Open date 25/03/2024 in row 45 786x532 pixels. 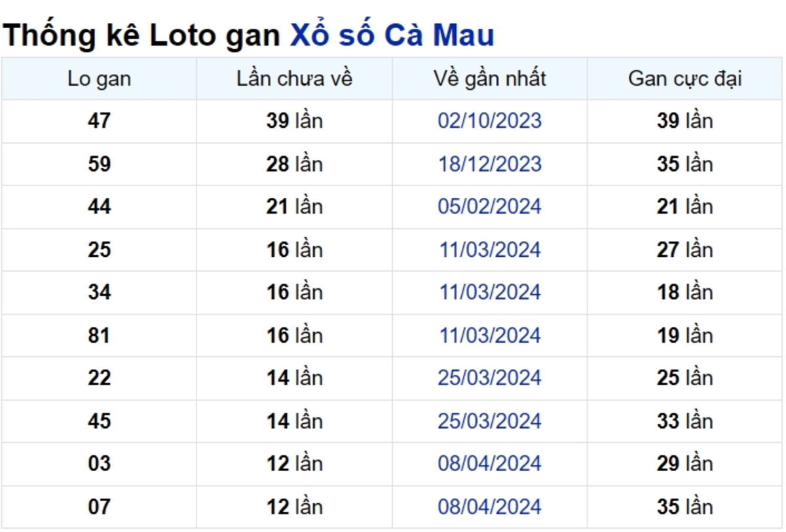(x=490, y=421)
